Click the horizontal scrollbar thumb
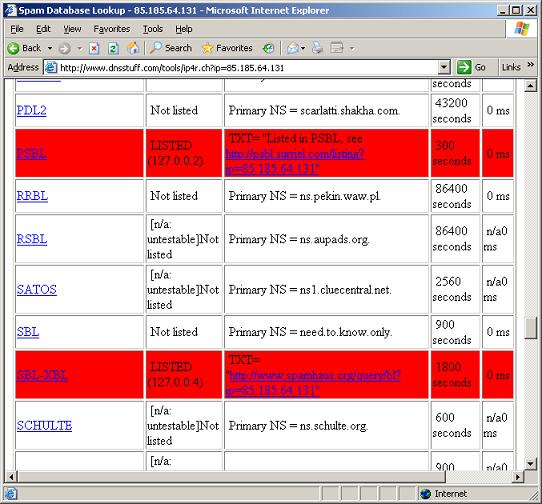 pyautogui.click(x=232, y=477)
